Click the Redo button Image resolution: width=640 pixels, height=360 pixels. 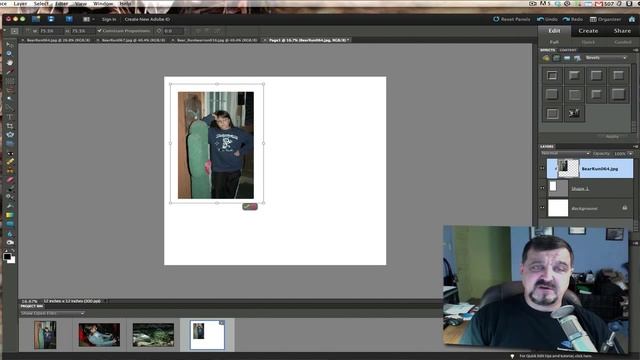(573, 19)
